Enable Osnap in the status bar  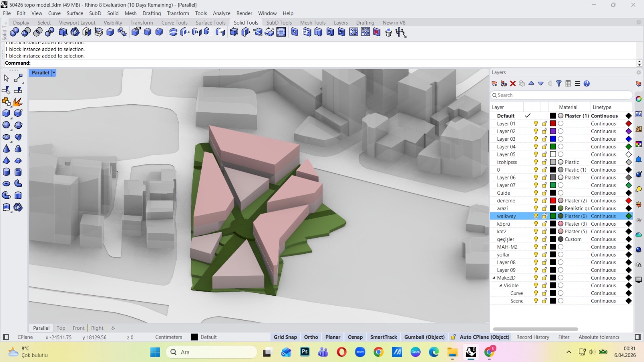pos(355,337)
